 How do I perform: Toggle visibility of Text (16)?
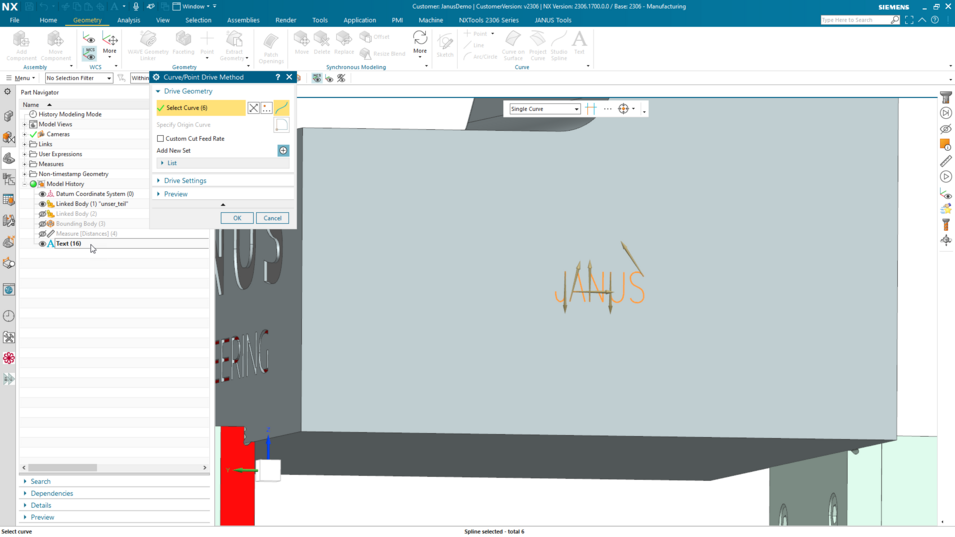42,244
